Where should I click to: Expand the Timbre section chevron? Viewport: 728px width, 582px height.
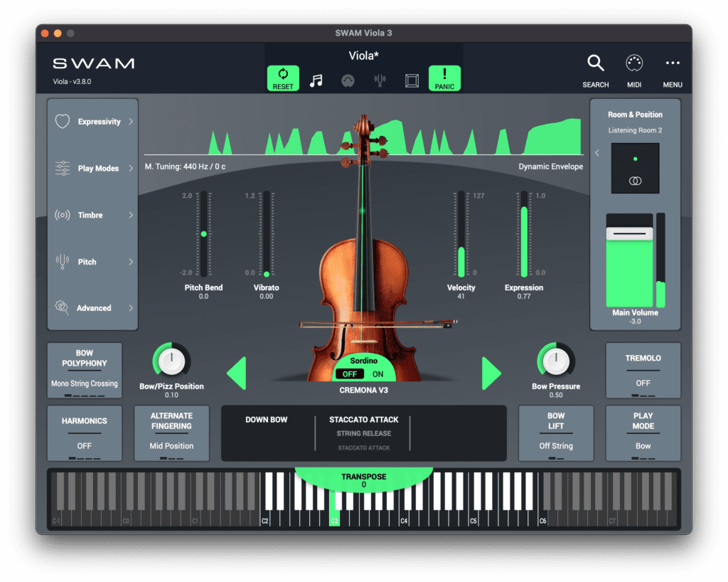point(130,215)
